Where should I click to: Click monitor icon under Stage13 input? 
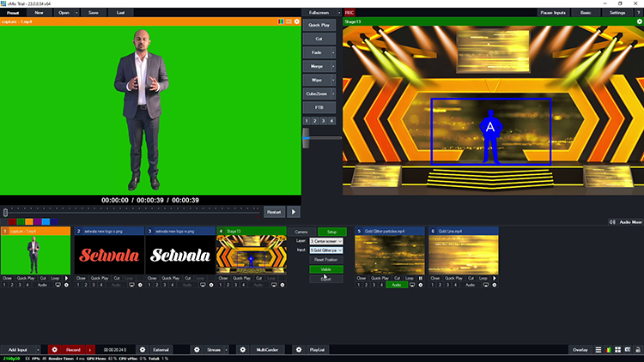pos(275,284)
